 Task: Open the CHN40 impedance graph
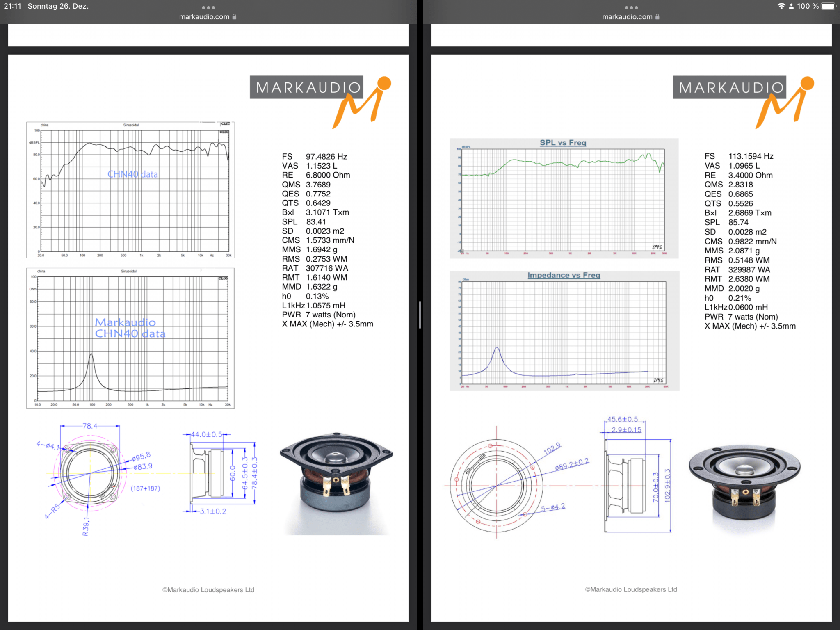(130, 338)
